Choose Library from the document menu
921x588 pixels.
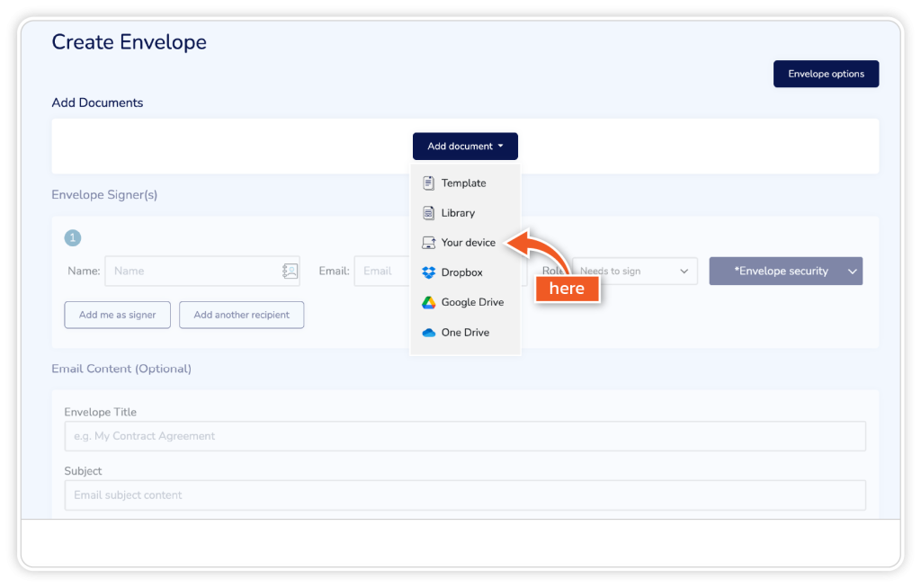point(458,213)
